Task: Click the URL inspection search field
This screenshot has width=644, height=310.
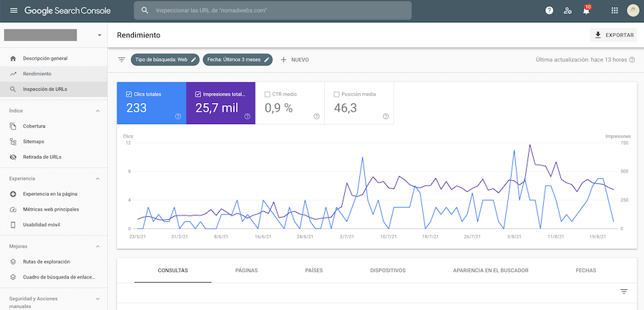Action: 273,10
